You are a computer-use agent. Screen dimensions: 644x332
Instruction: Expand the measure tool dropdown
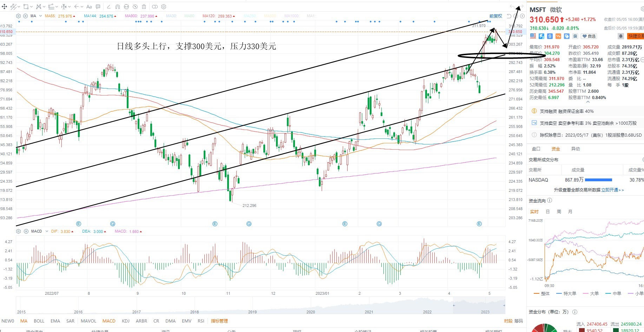click(x=70, y=7)
